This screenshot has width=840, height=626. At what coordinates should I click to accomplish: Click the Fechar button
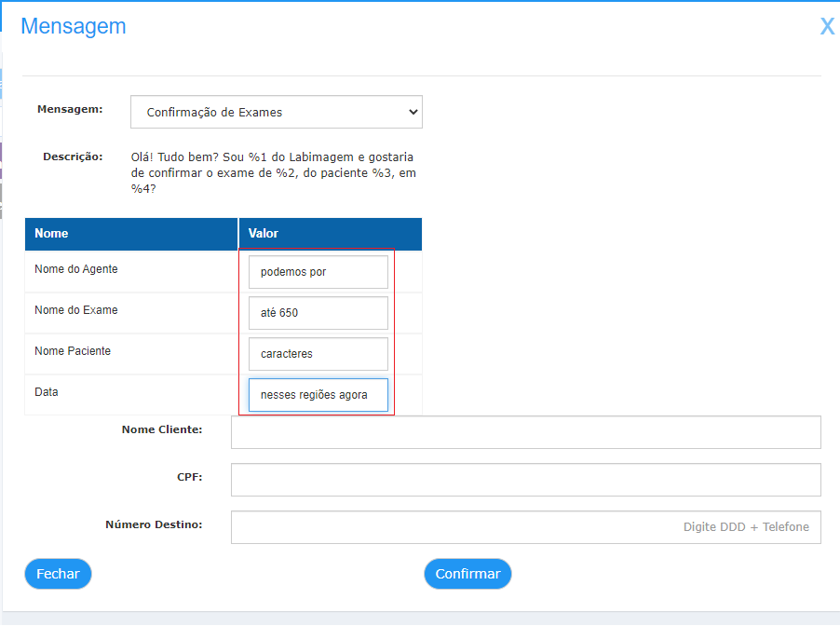pyautogui.click(x=58, y=574)
